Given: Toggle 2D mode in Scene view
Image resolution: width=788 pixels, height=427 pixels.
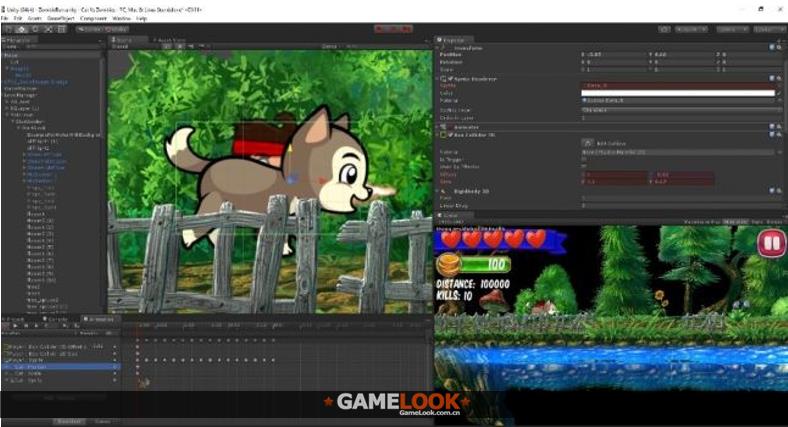Looking at the screenshot, I should [167, 46].
